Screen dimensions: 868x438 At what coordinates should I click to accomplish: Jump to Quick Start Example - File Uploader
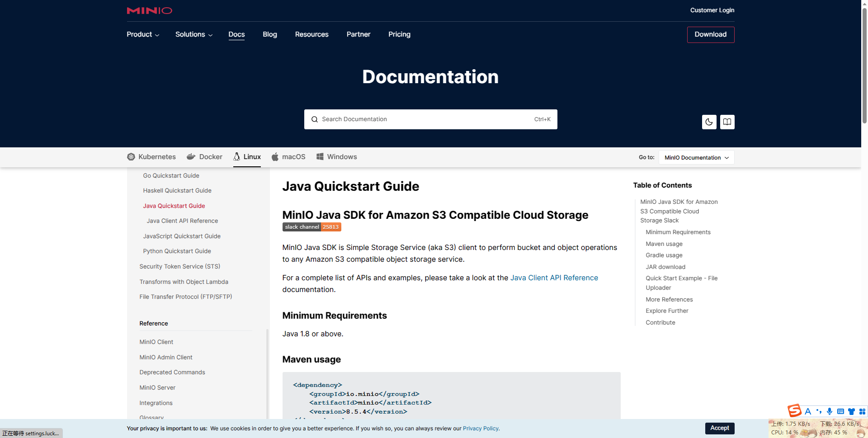682,283
